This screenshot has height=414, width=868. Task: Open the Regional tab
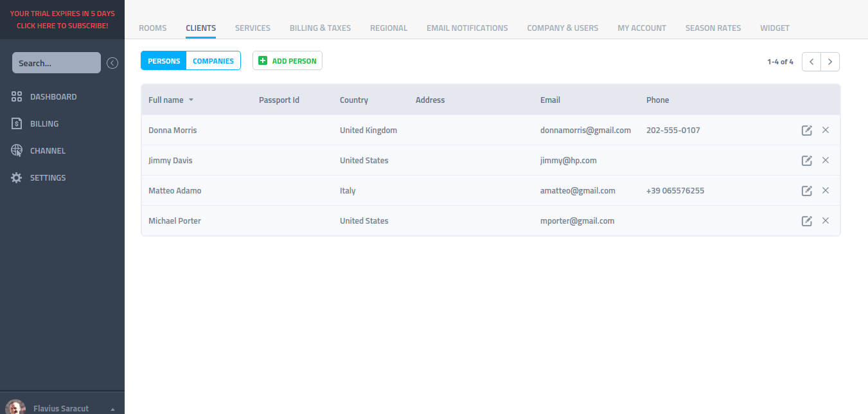coord(389,28)
